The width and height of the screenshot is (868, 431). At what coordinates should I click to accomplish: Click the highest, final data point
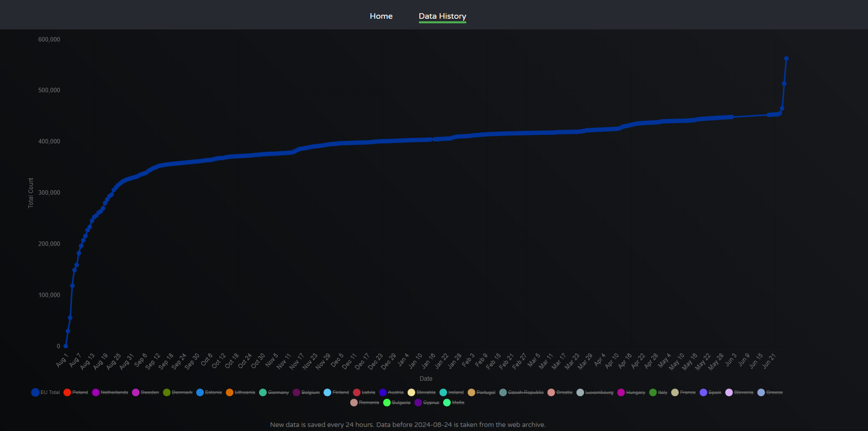(786, 59)
